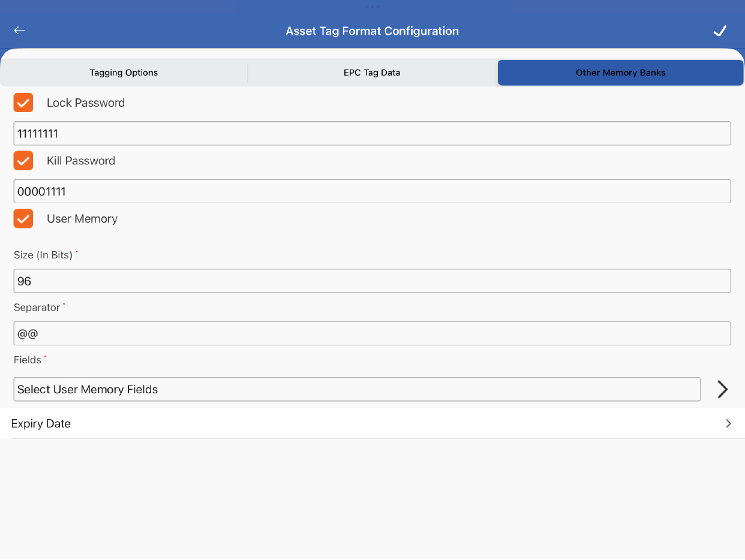The width and height of the screenshot is (745, 560).
Task: Click the Size (In Bits) field showing 96
Action: 372,281
